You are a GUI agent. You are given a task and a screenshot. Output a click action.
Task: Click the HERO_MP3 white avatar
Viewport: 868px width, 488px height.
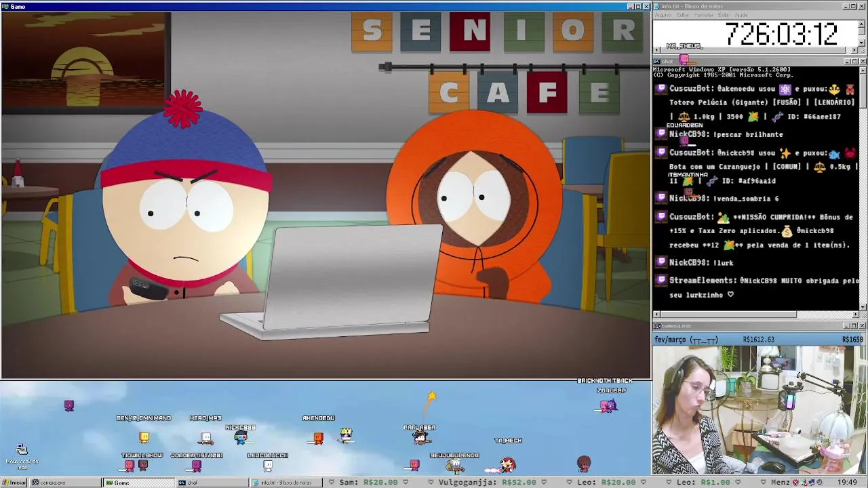pyautogui.click(x=206, y=438)
